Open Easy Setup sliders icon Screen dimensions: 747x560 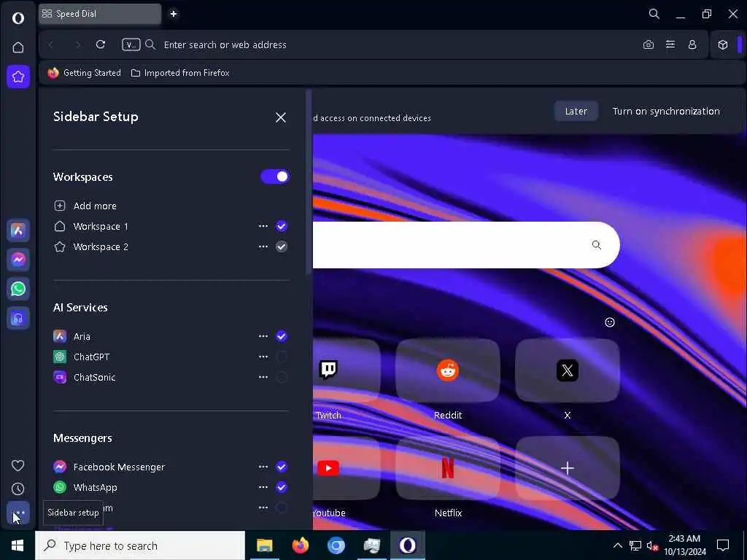tap(670, 44)
